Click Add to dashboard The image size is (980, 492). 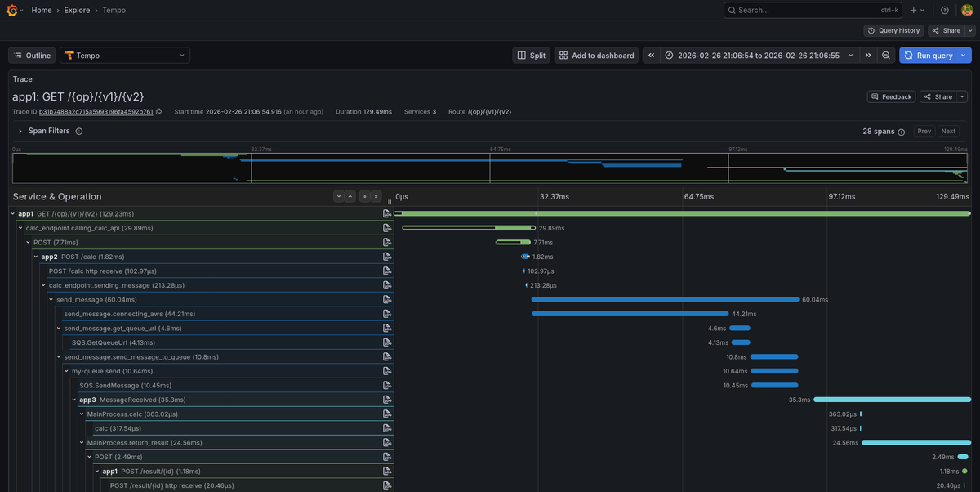597,56
